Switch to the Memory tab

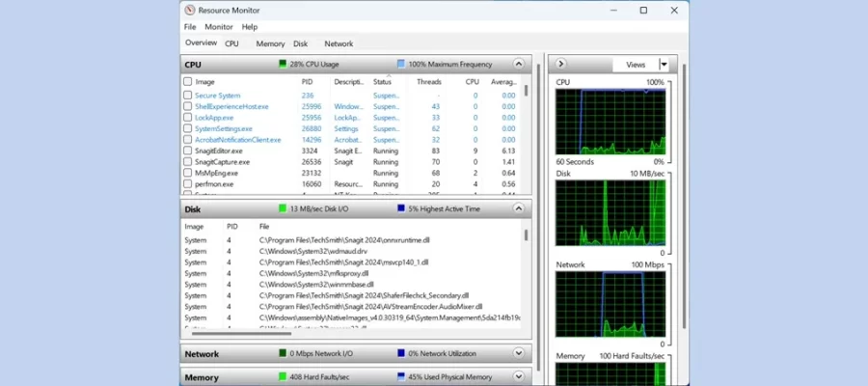[270, 43]
